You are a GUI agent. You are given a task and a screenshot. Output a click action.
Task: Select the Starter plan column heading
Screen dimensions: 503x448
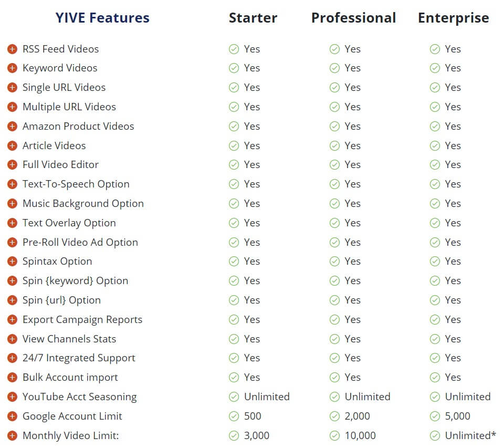pos(253,18)
